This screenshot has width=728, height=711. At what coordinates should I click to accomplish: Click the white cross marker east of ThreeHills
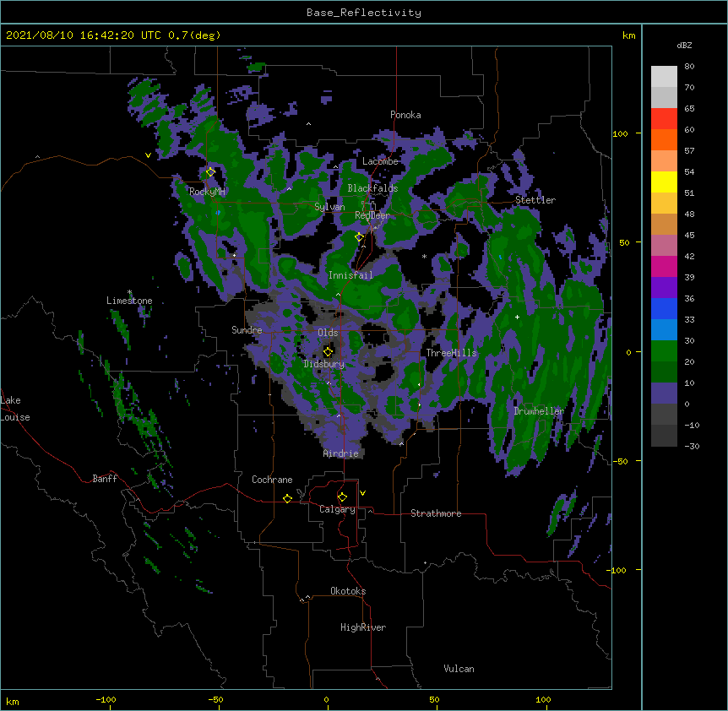tap(517, 317)
